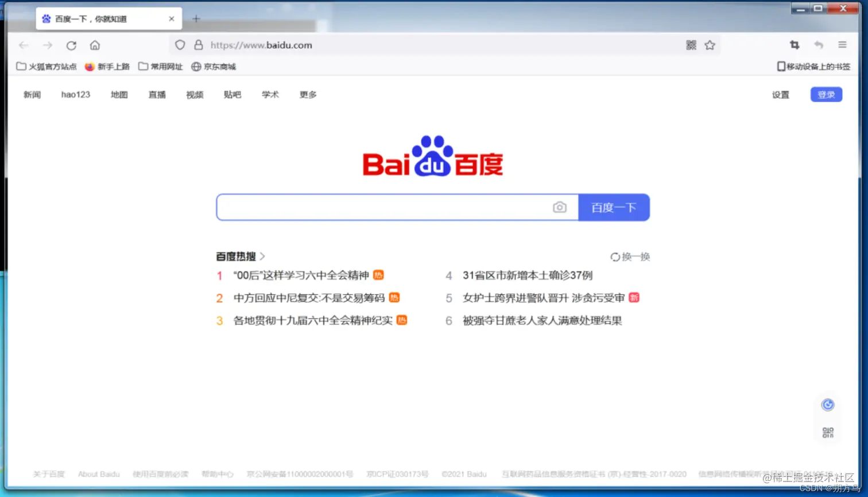
Task: Open the 使用百度前必读 footer link
Action: [x=161, y=474]
